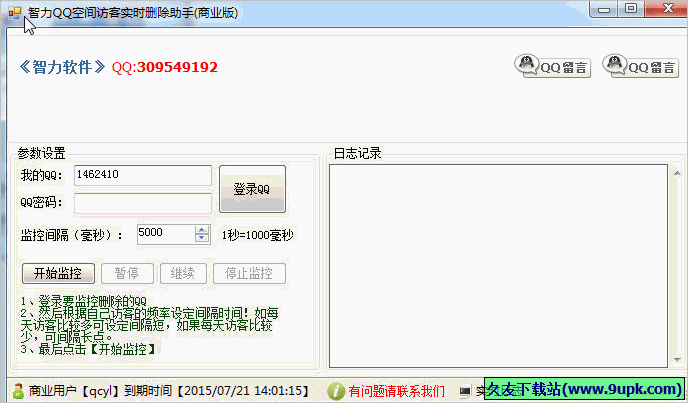688x403 pixels.
Task: Click the 继续 button
Action: point(183,273)
